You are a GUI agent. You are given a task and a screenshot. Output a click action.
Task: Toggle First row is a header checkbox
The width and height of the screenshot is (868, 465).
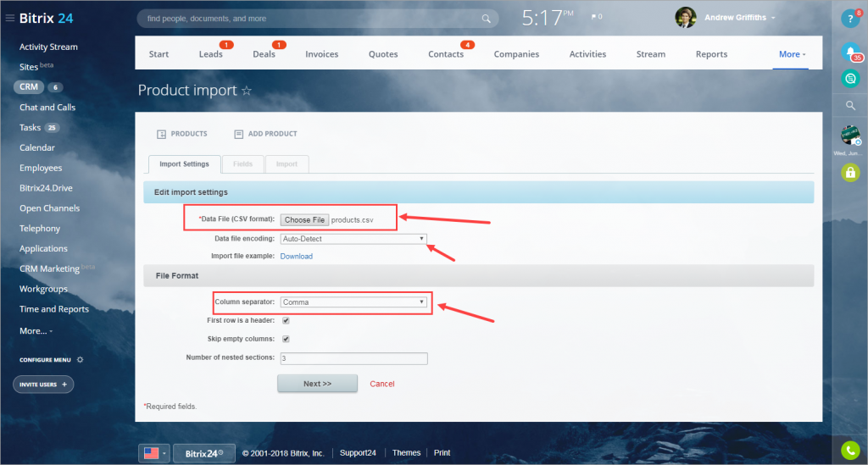click(287, 321)
